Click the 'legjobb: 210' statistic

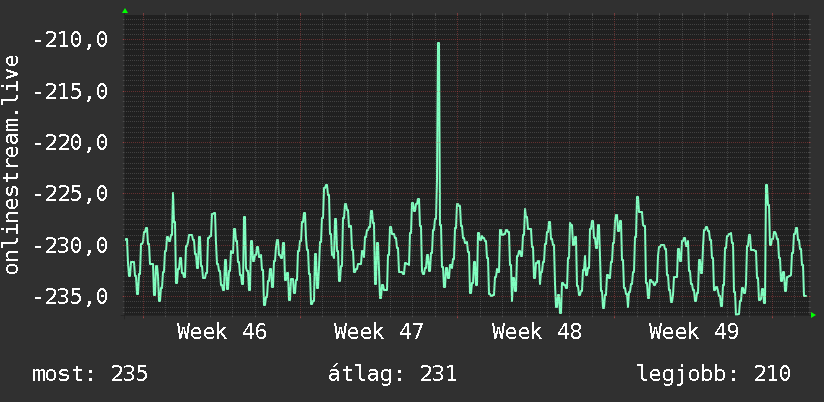tap(714, 374)
